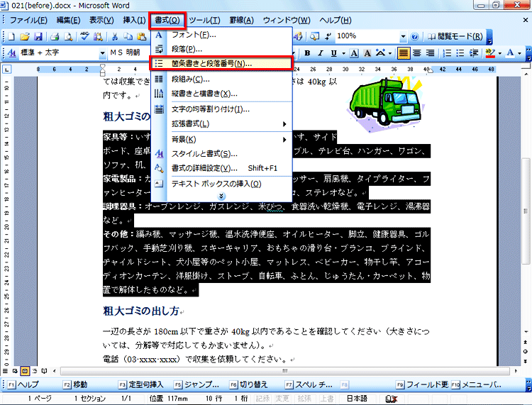532x405 pixels.
Task: Click the F1 ヘルプ function key button
Action: [23, 384]
